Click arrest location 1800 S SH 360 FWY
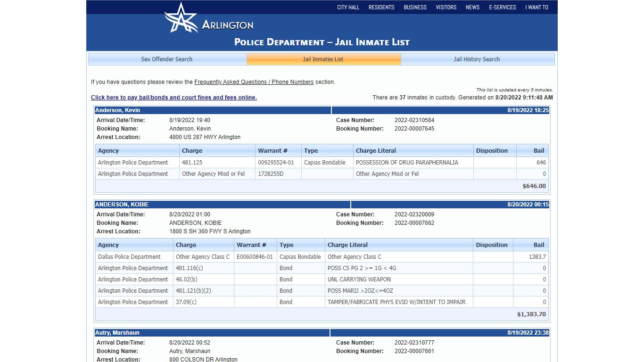This screenshot has width=644, height=362. click(210, 231)
